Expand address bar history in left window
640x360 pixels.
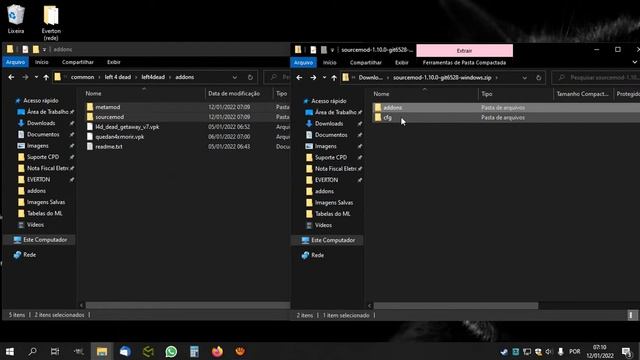point(235,77)
